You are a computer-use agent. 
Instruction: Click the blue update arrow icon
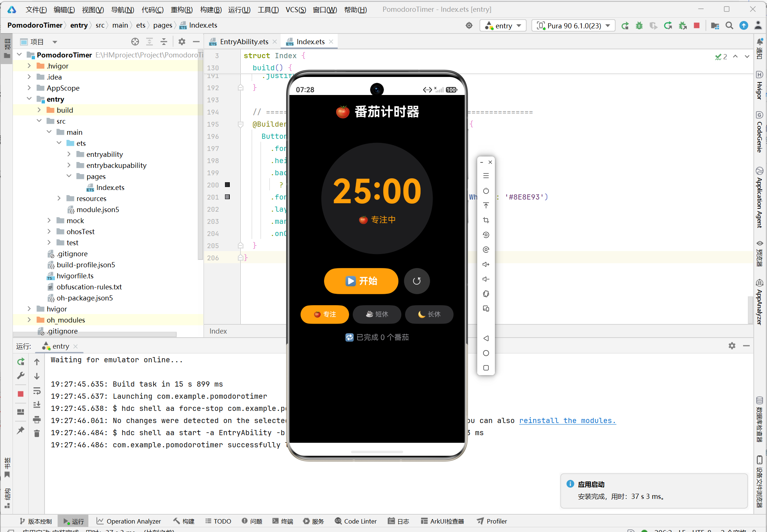tap(744, 26)
